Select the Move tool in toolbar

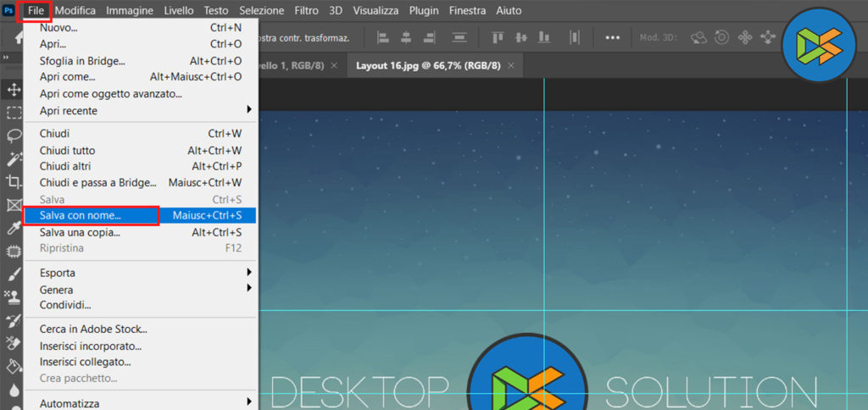coord(14,90)
